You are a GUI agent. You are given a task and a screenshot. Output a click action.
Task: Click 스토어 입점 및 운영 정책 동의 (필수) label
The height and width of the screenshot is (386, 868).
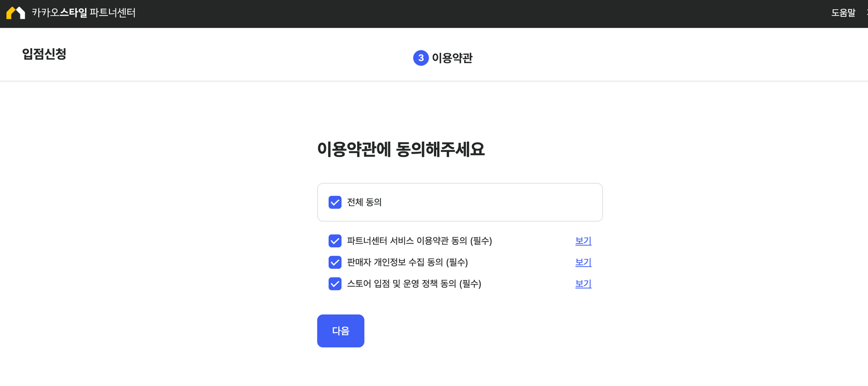tap(414, 284)
